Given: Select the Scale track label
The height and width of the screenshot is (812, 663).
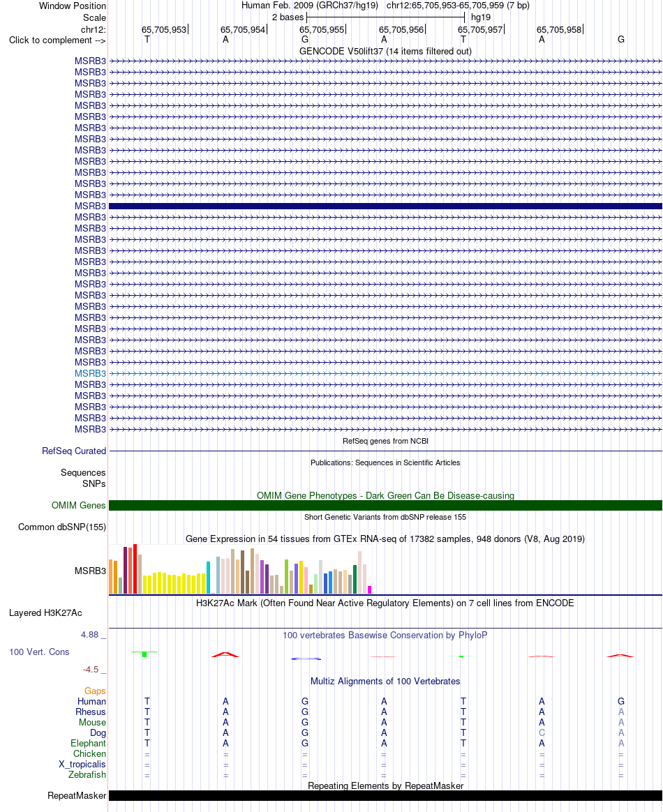Looking at the screenshot, I should click(x=94, y=17).
